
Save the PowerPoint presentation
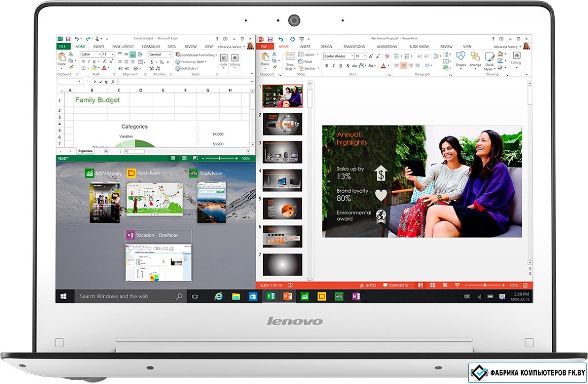click(269, 39)
